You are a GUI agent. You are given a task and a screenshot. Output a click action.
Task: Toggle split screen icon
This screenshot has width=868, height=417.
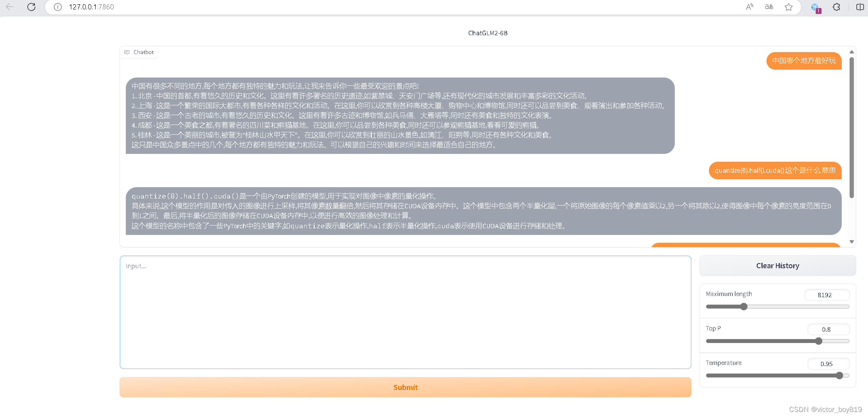click(x=860, y=7)
